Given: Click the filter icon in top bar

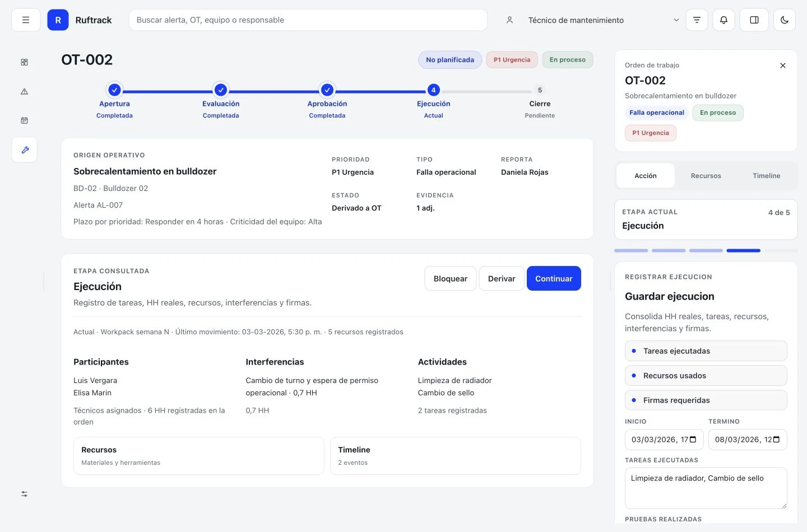Looking at the screenshot, I should tap(697, 20).
